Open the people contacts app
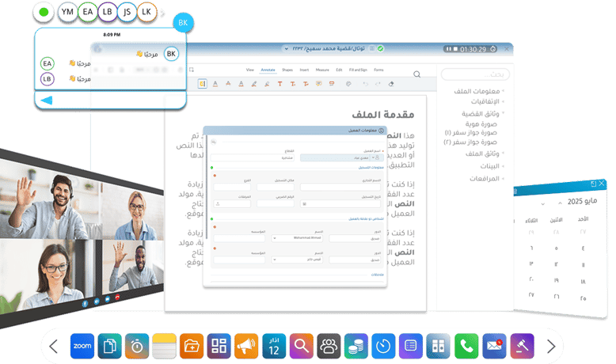This screenshot has width=616, height=364. point(329,346)
